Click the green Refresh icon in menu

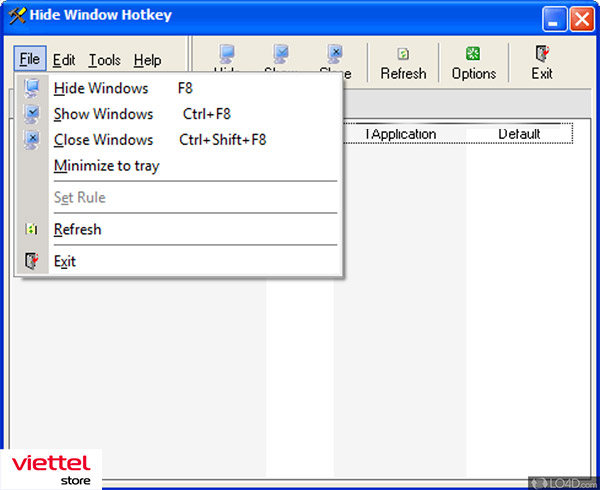click(31, 230)
